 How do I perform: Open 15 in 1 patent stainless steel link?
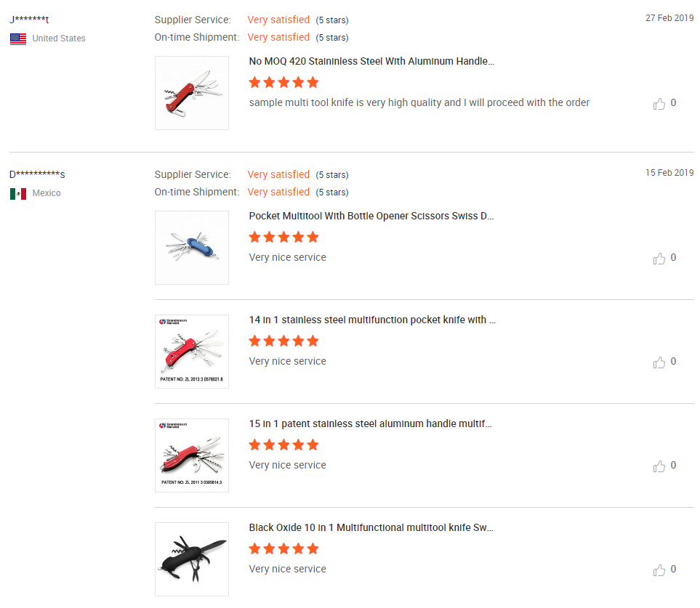coord(370,424)
